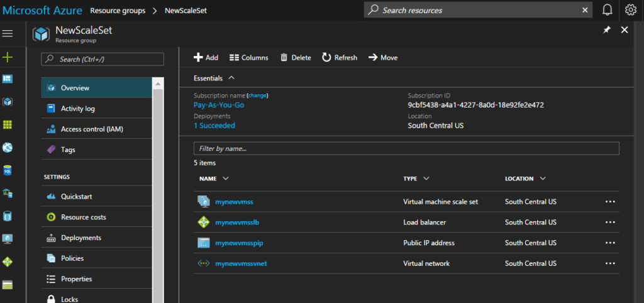Open the notifications bell icon
This screenshot has height=303, width=644.
pos(608,10)
